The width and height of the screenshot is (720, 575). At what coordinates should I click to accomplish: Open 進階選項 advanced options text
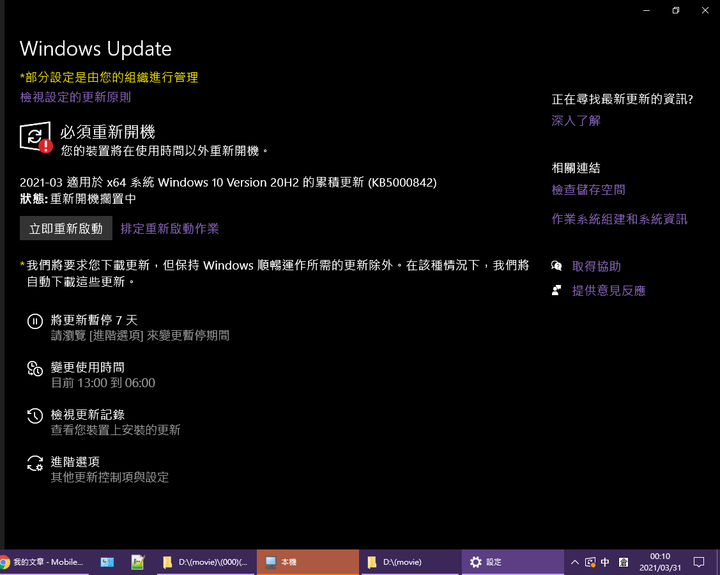75,462
